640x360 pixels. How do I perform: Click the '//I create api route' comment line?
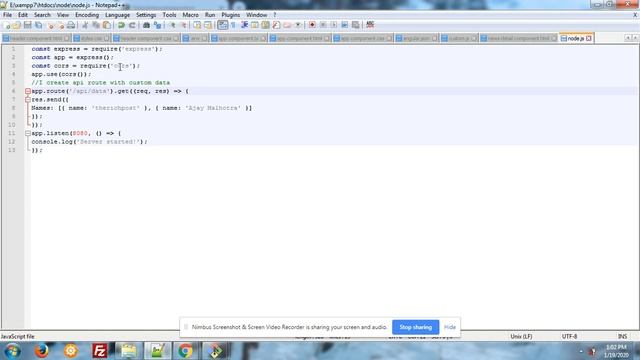pos(101,83)
